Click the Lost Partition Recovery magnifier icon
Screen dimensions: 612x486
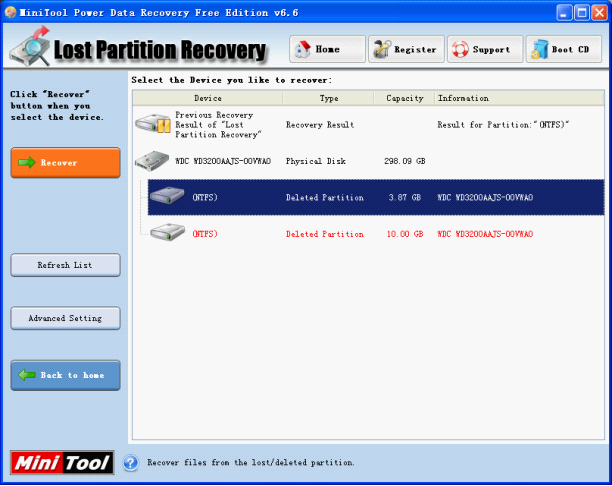click(x=30, y=47)
